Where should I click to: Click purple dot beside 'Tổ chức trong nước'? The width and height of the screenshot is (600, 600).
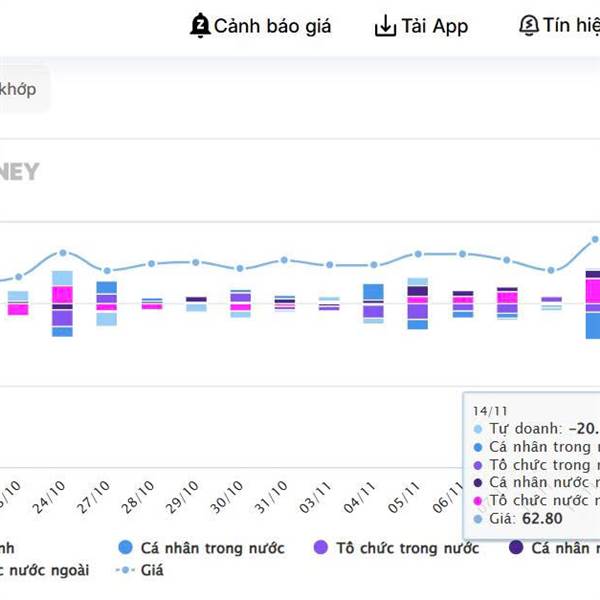(x=321, y=548)
